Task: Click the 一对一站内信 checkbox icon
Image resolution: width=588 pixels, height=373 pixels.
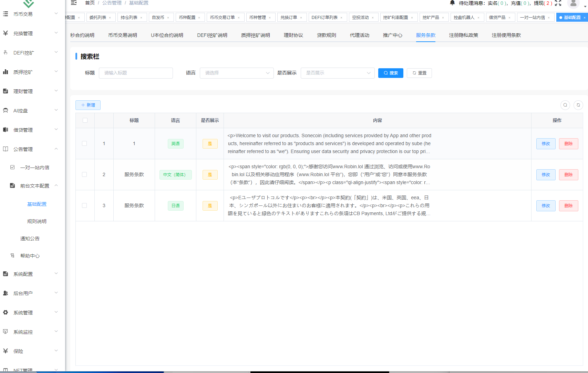Action: [x=12, y=167]
